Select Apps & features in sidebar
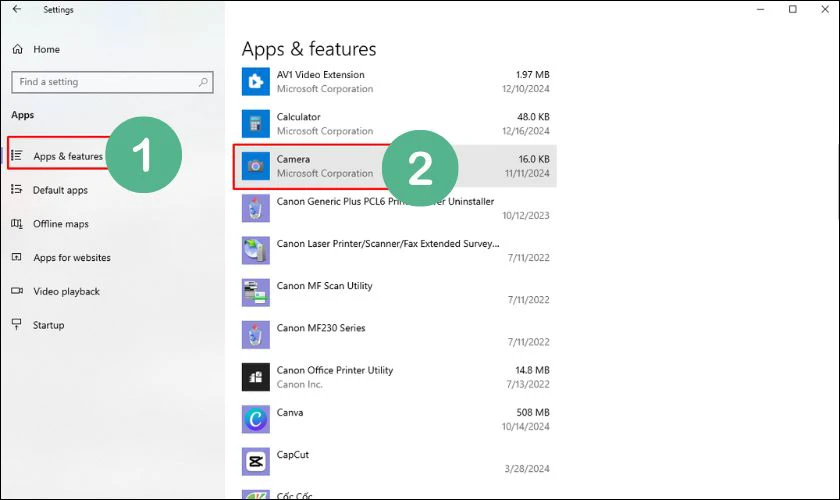Image resolution: width=840 pixels, height=500 pixels. [x=68, y=156]
